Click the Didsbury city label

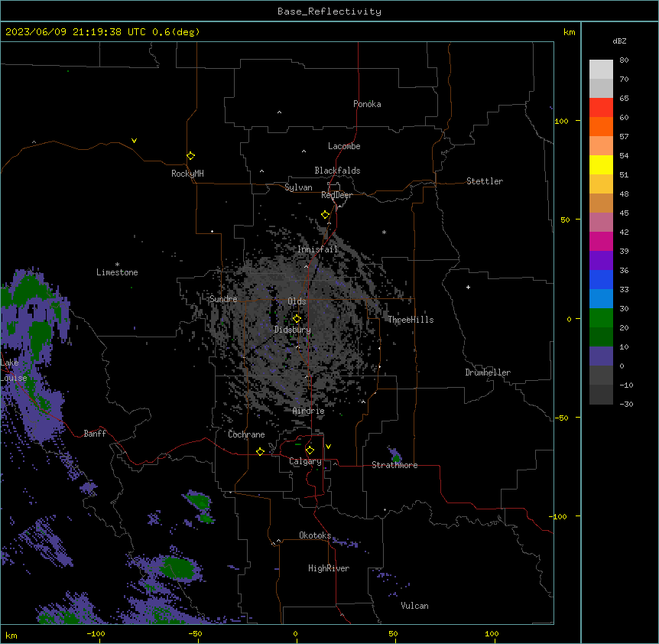tap(293, 330)
